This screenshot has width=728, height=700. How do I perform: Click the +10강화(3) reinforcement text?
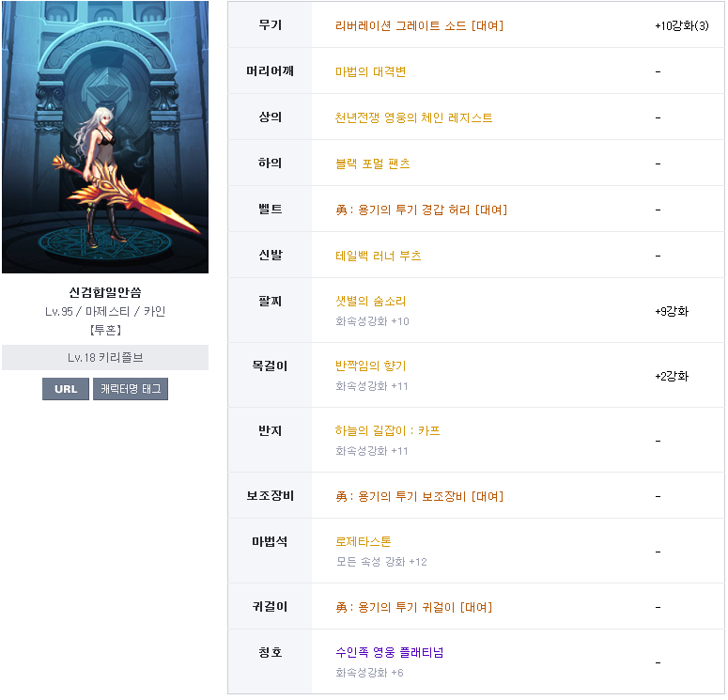[682, 25]
